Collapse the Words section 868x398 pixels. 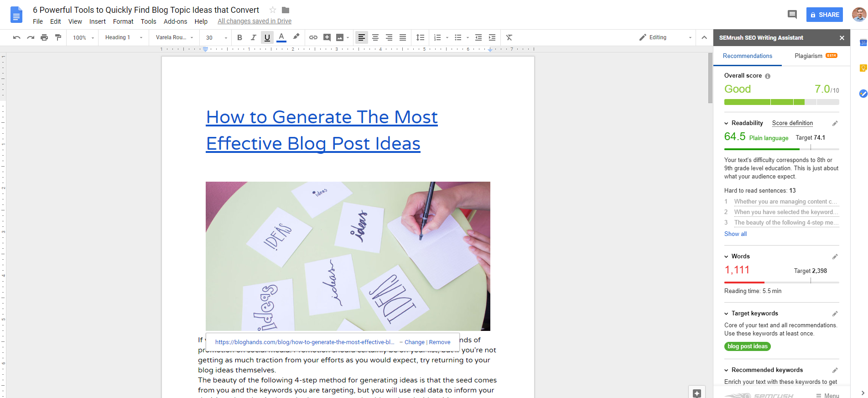point(727,257)
